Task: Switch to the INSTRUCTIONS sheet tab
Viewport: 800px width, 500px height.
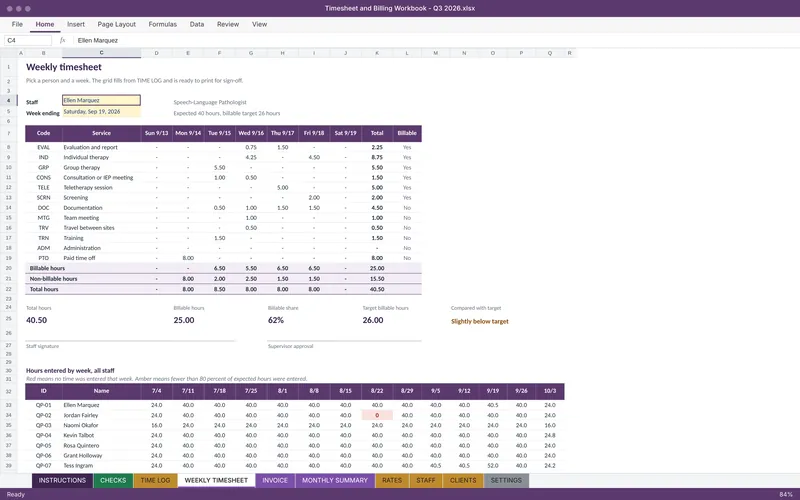Action: (62, 481)
